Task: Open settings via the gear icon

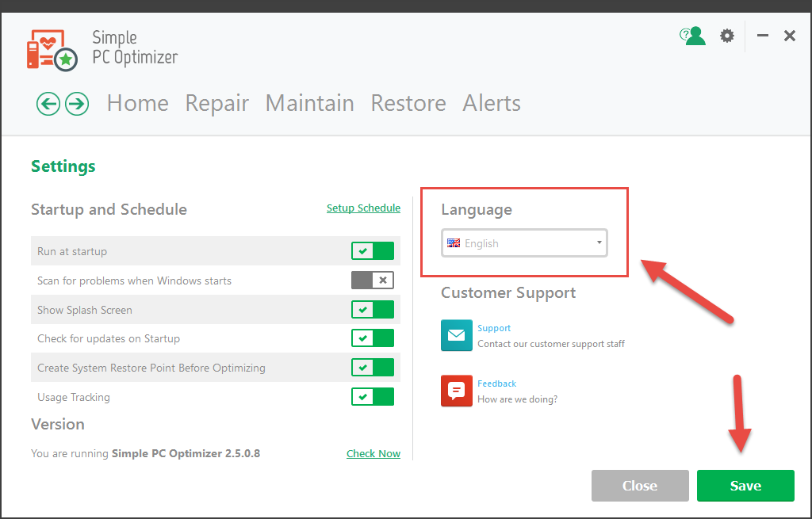Action: pyautogui.click(x=727, y=36)
